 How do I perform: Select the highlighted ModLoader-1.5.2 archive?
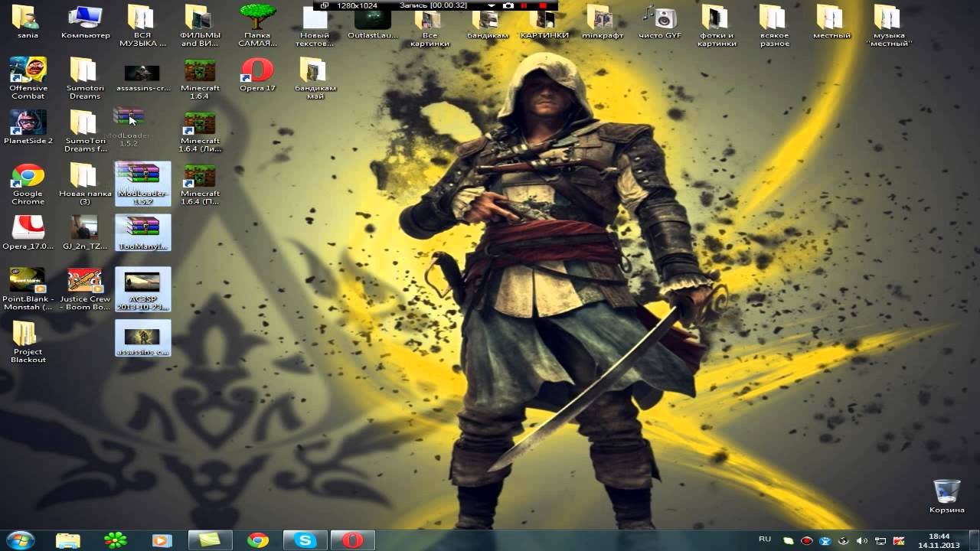[x=142, y=184]
